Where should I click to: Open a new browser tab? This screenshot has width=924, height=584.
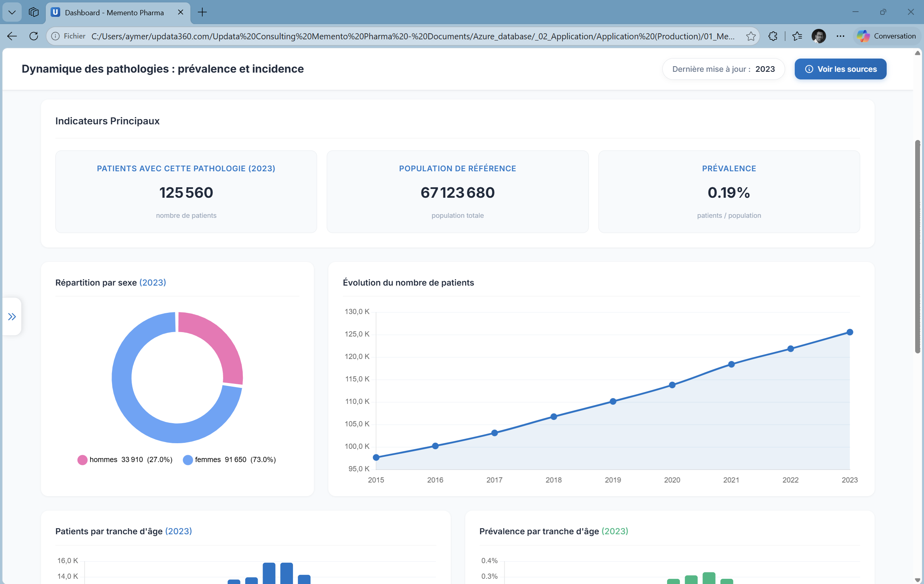click(202, 12)
